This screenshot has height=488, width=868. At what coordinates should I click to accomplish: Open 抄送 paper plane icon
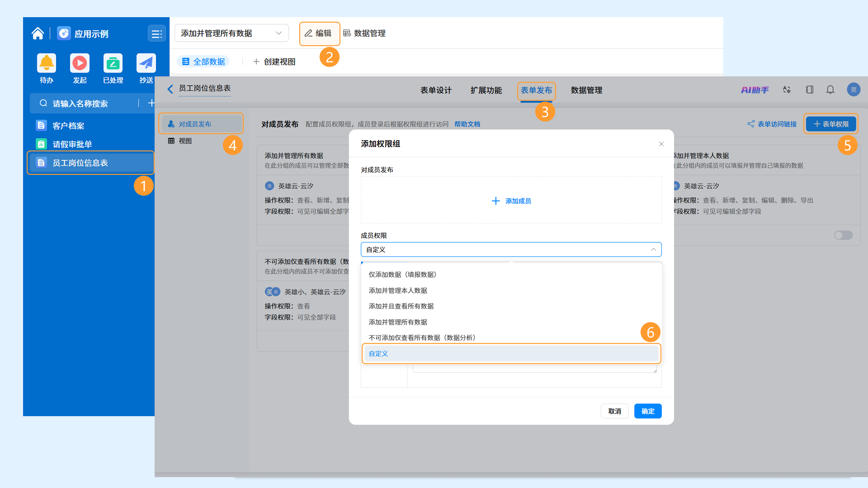tap(146, 63)
